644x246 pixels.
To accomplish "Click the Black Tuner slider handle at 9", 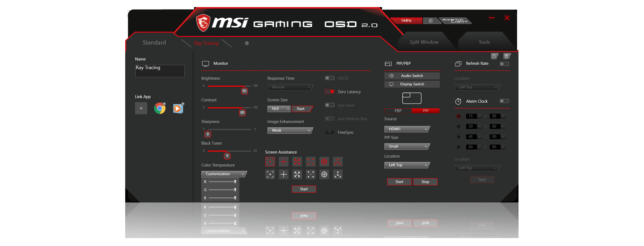I will pos(227,156).
